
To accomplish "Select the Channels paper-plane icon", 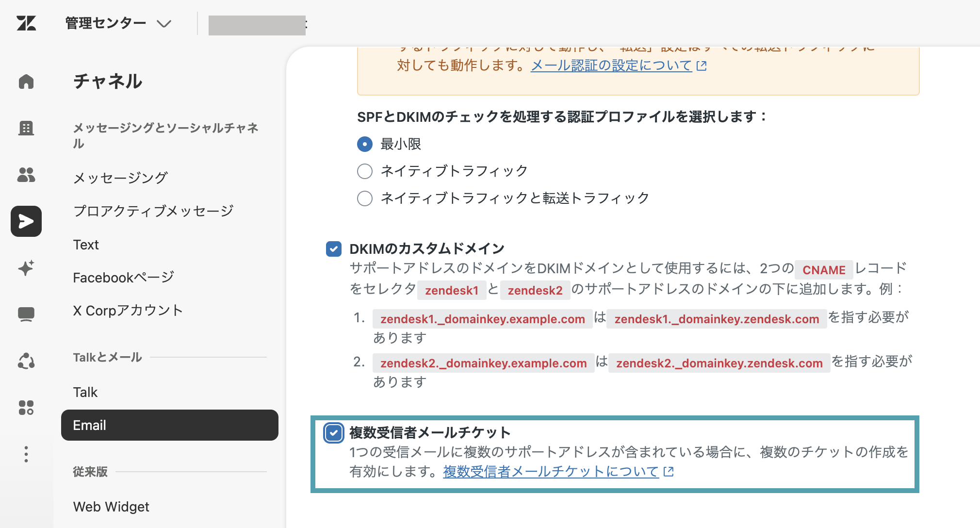I will coord(26,221).
